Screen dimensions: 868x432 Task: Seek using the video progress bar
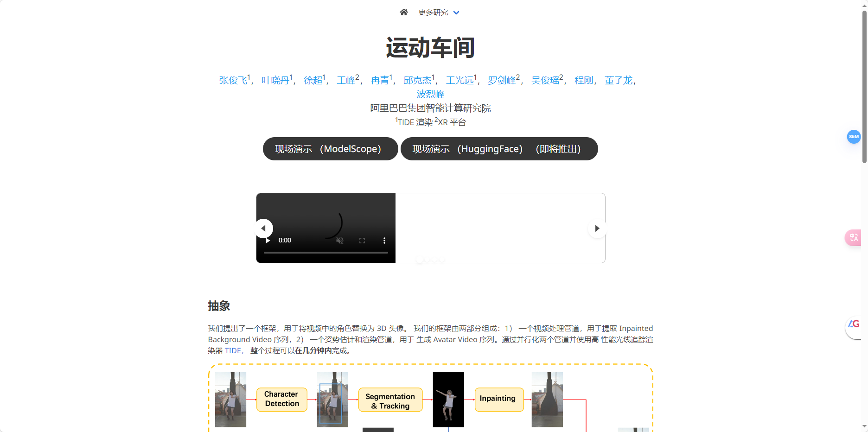pos(325,253)
